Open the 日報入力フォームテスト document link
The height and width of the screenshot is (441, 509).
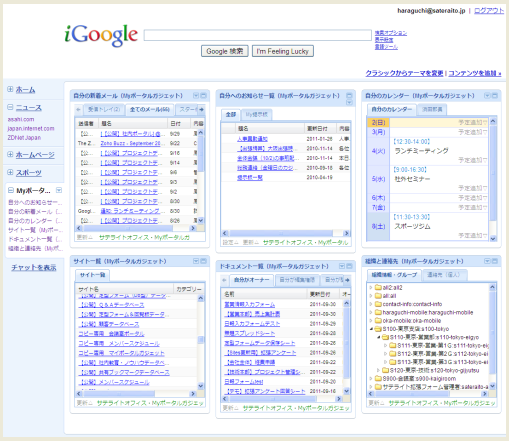pos(252,324)
